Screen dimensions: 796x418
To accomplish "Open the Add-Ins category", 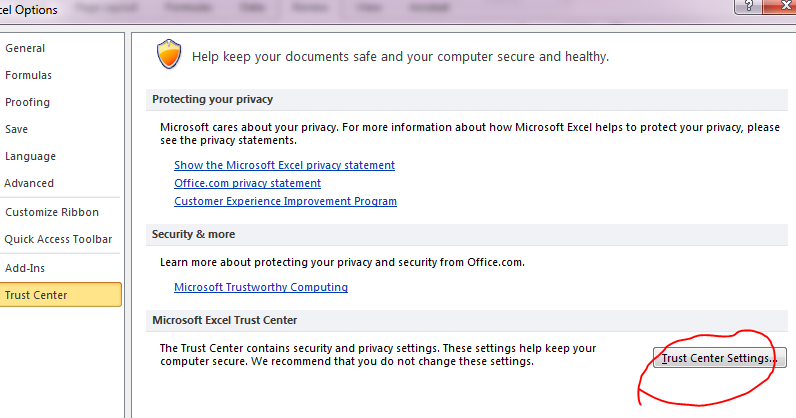I will click(x=25, y=268).
